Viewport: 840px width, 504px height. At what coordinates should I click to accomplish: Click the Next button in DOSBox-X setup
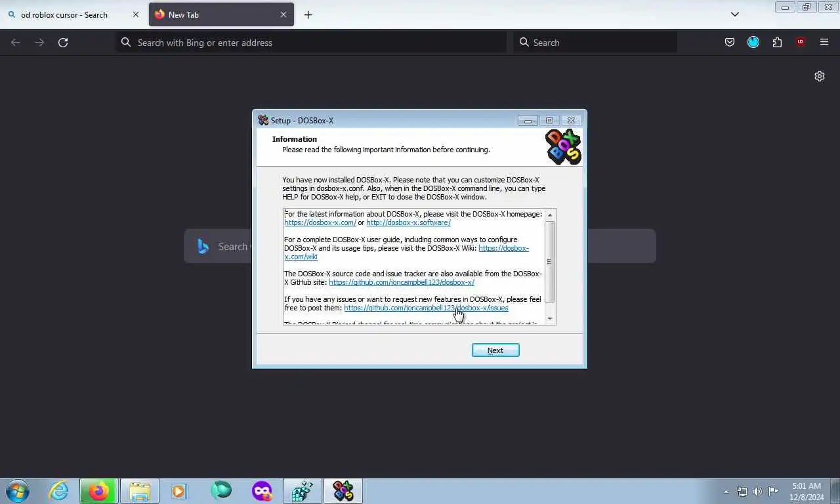pos(495,350)
